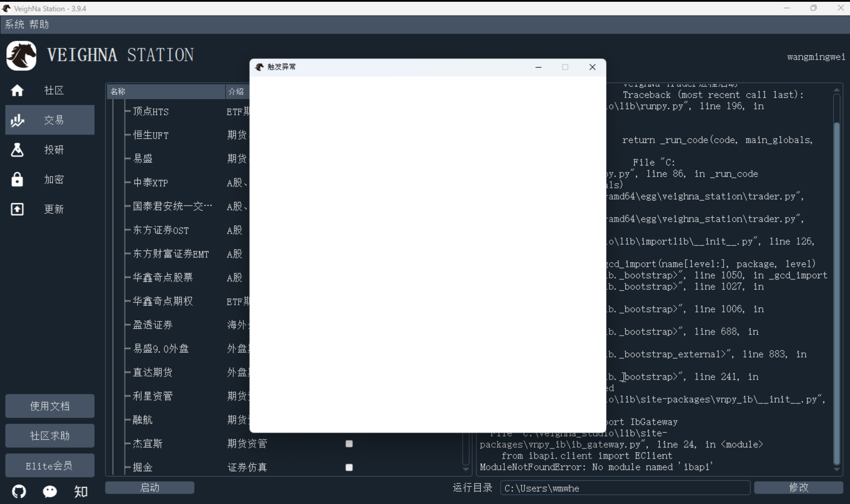850x504 pixels.
Task: Click the 名称 column header
Action: (x=166, y=91)
